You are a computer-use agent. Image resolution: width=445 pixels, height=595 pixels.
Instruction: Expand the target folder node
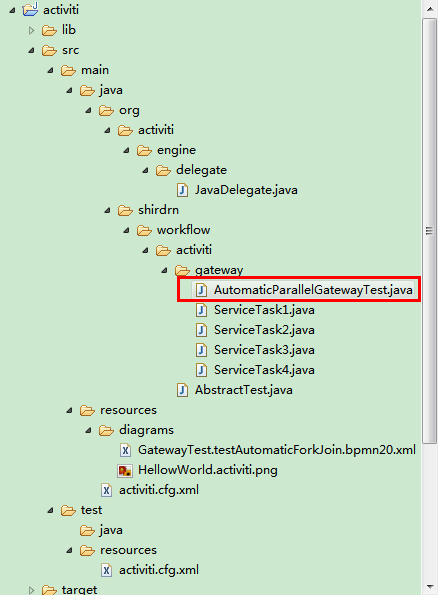pyautogui.click(x=31, y=590)
